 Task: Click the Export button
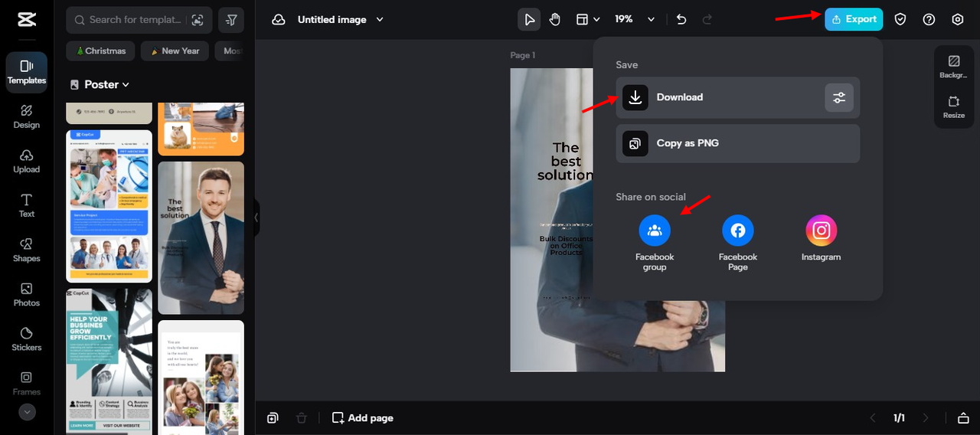pyautogui.click(x=854, y=19)
